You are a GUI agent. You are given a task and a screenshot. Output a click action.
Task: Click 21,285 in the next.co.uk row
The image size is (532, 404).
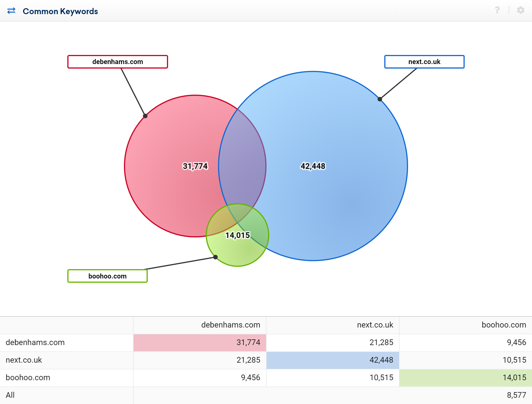pos(248,360)
